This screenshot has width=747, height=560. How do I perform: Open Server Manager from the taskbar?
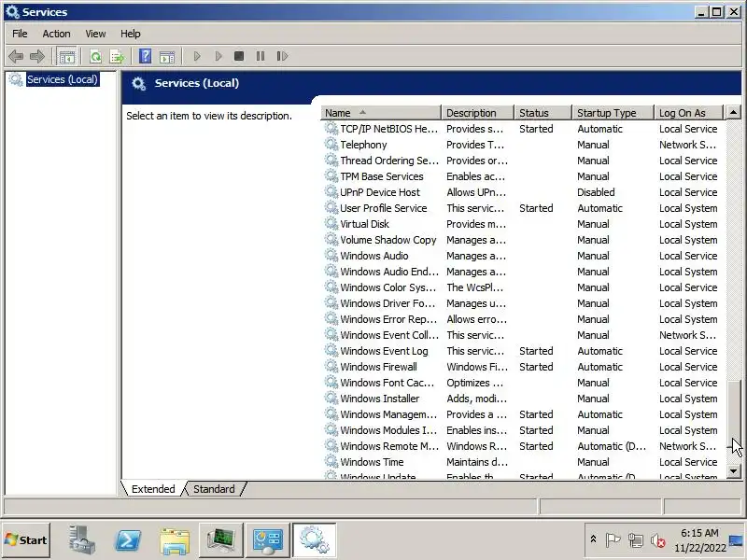tap(81, 540)
